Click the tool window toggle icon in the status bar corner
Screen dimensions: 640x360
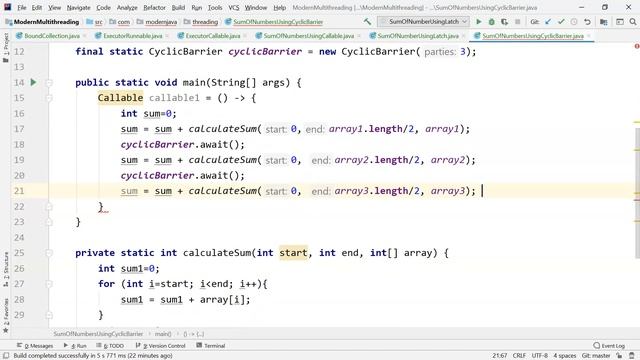click(6, 356)
